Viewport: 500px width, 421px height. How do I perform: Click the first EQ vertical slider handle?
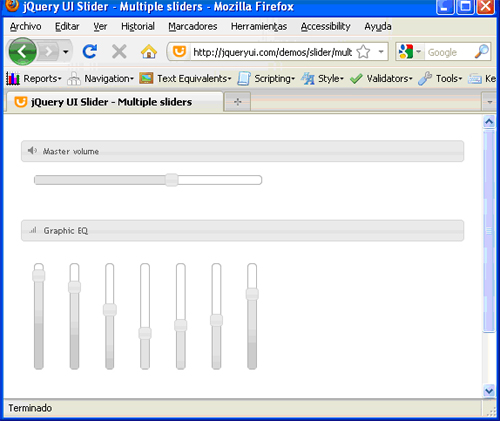(x=39, y=276)
